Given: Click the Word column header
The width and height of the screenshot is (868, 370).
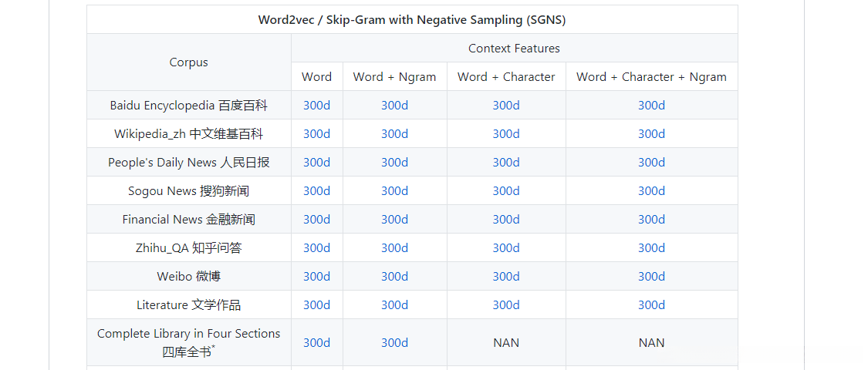Looking at the screenshot, I should (x=316, y=77).
